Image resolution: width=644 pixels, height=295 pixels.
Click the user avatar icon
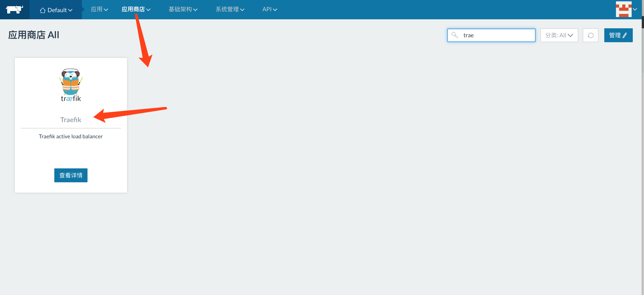623,9
